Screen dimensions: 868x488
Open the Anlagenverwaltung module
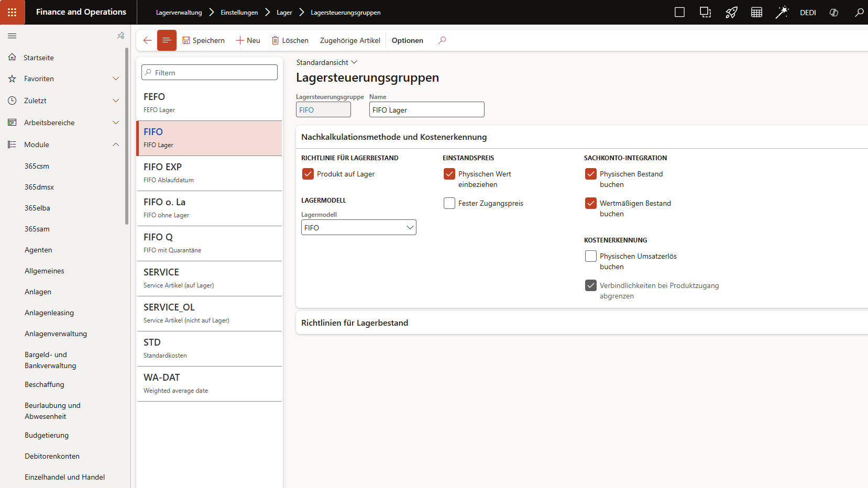coord(56,334)
